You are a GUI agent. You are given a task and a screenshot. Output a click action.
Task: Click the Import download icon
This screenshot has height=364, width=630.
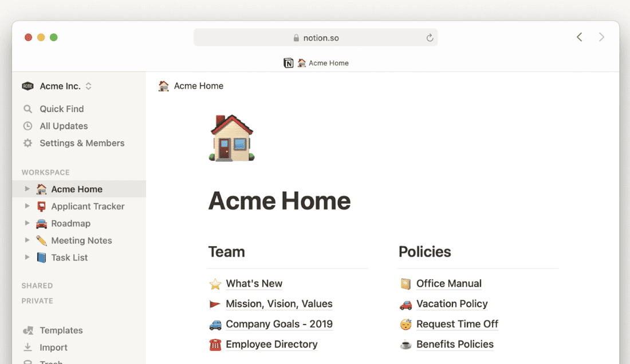tap(27, 347)
